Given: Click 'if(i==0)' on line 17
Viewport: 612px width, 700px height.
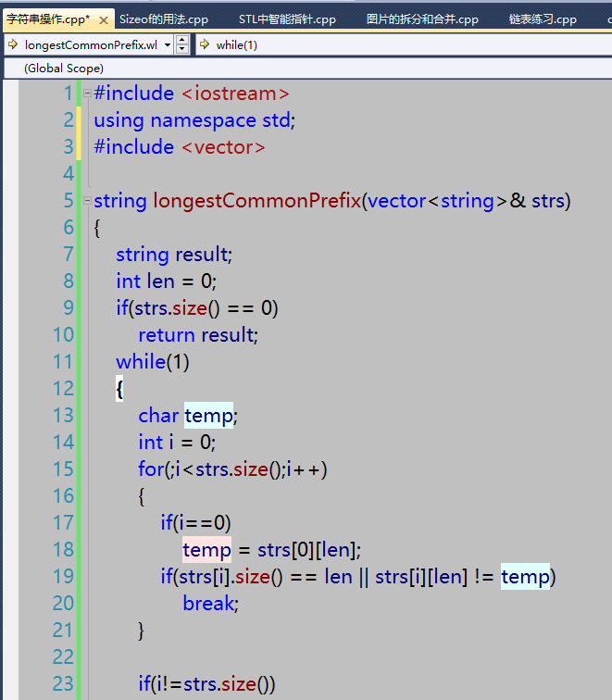Looking at the screenshot, I should coord(195,523).
